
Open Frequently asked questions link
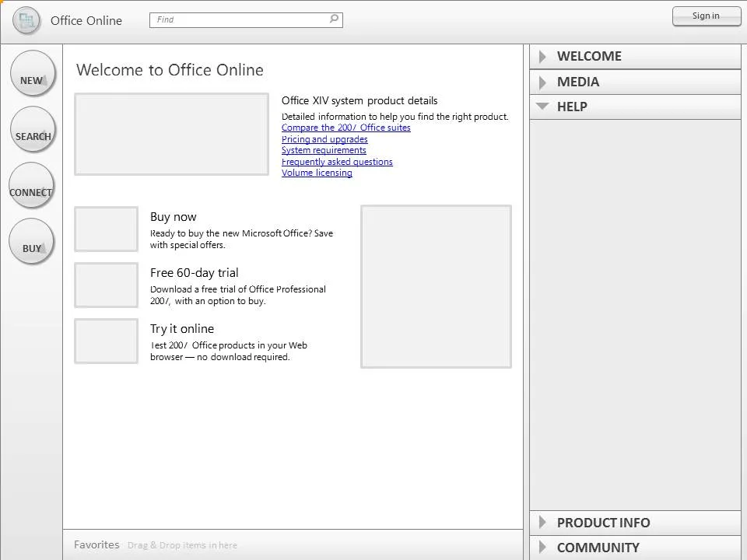337,162
